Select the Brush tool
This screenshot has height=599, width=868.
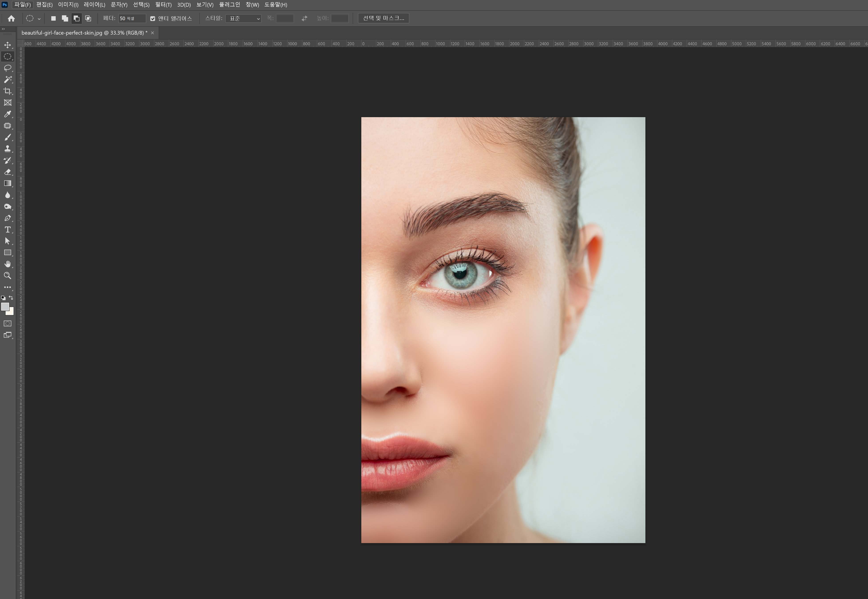[x=8, y=137]
